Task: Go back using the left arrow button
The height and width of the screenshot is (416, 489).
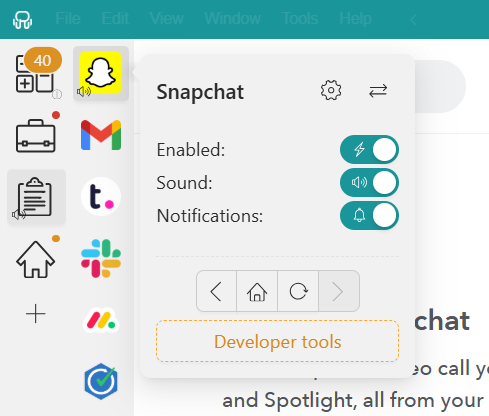Action: tap(217, 291)
